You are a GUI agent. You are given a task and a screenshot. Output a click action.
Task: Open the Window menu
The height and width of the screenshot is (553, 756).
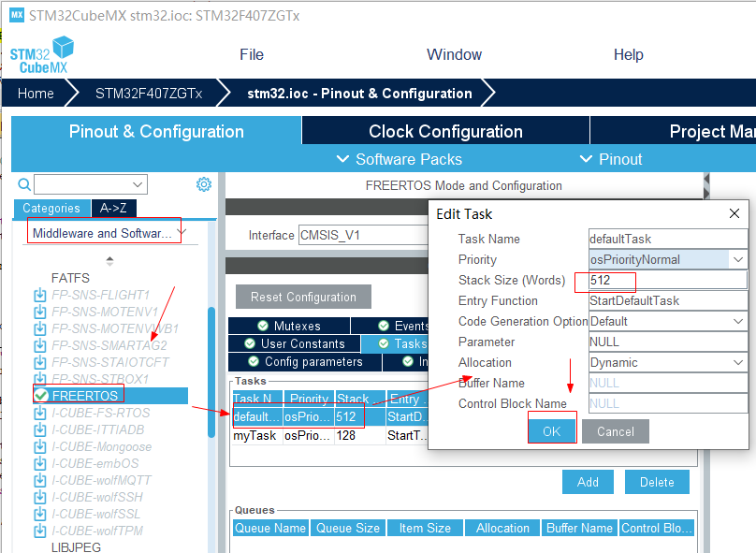point(454,54)
